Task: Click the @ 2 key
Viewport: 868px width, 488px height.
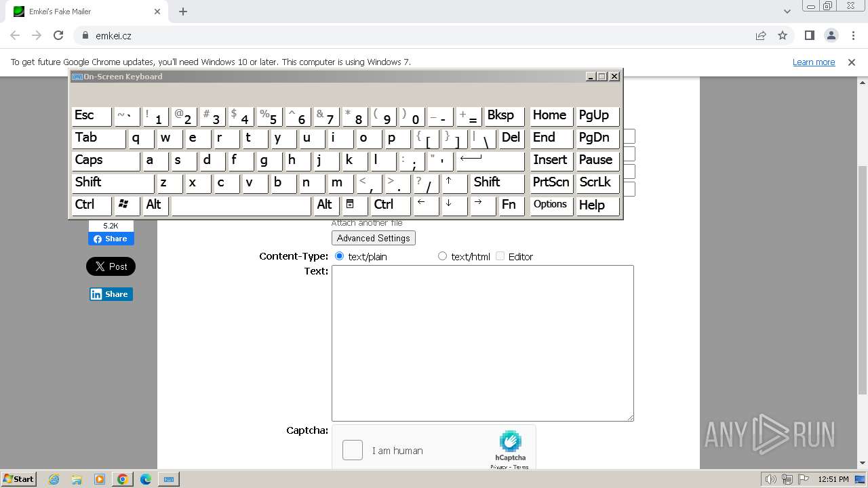Action: [184, 115]
